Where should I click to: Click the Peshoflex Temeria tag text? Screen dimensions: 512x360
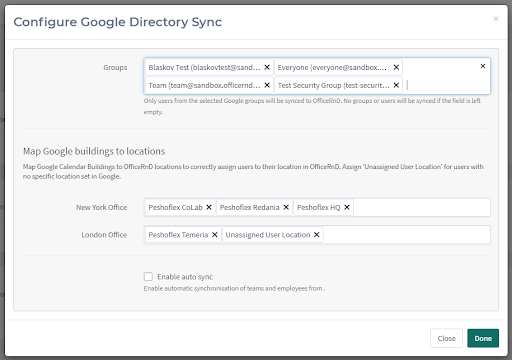pyautogui.click(x=178, y=235)
